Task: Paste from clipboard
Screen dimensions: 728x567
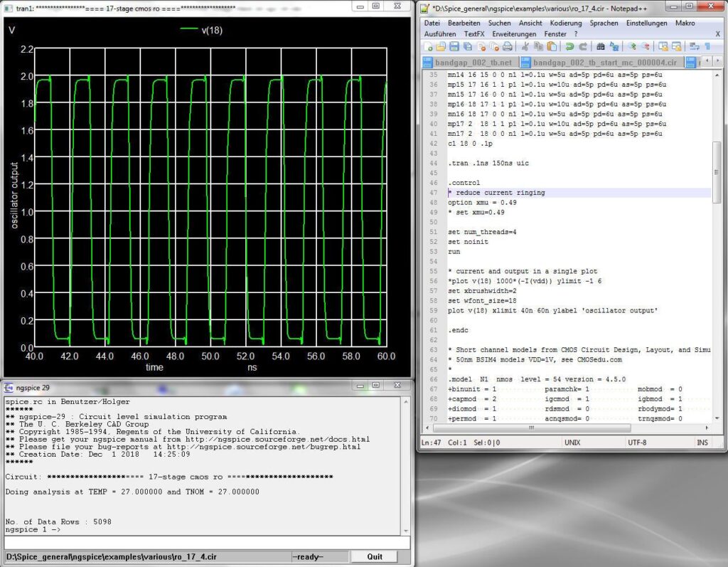Action: tap(551, 46)
